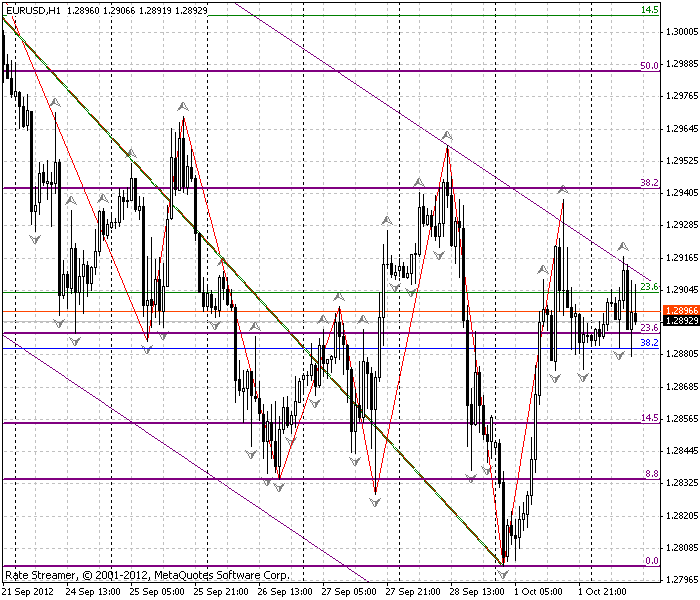Click the 27 Sep 21:00 time label
The image size is (700, 600).
pos(413,592)
